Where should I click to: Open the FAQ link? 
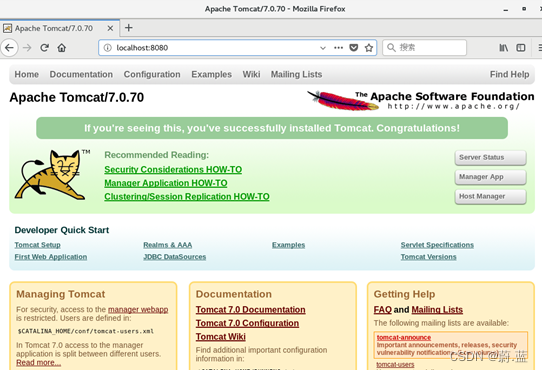pyautogui.click(x=383, y=310)
